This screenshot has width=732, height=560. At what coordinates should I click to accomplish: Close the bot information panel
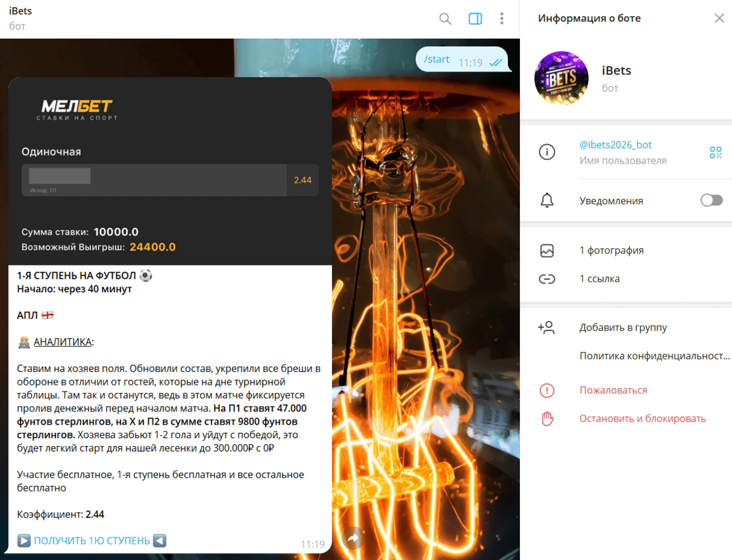click(x=719, y=18)
